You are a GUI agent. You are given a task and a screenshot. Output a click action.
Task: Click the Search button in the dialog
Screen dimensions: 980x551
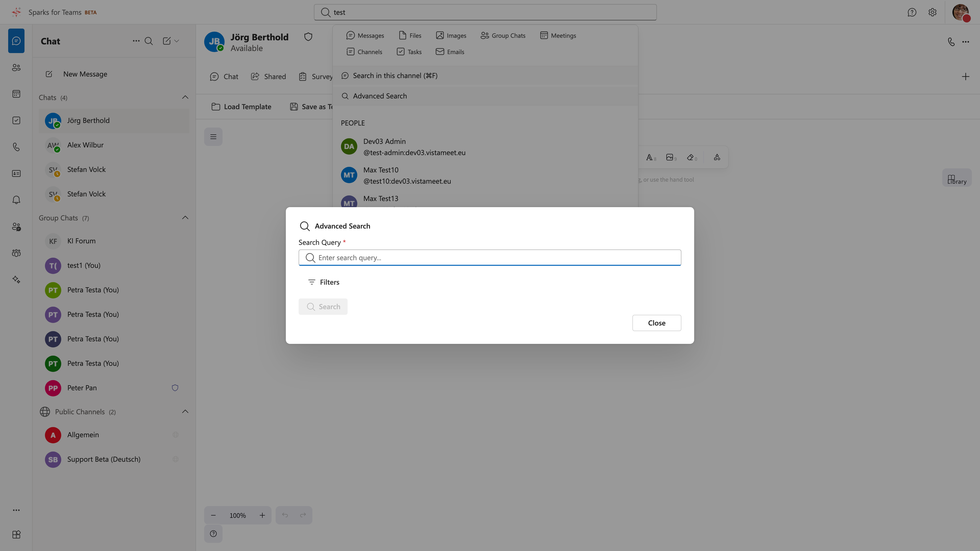(323, 306)
